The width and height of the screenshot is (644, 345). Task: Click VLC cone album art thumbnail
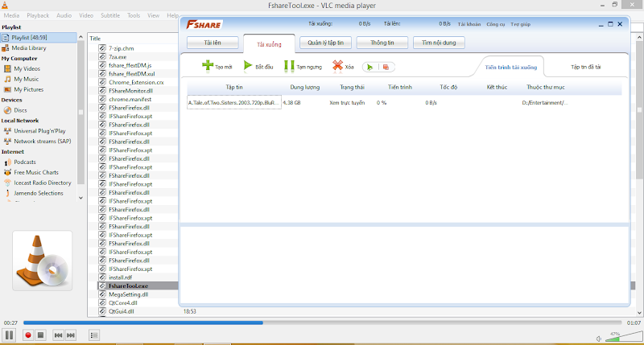43,261
